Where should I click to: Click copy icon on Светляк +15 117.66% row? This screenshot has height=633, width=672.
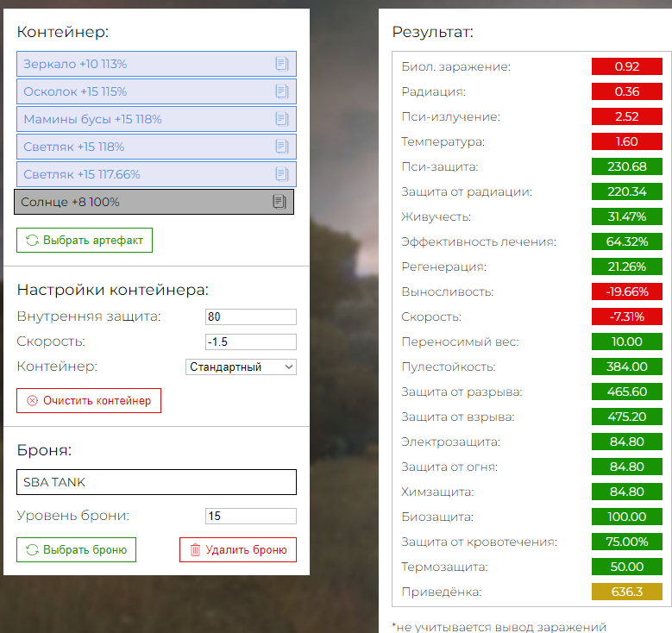[x=280, y=174]
